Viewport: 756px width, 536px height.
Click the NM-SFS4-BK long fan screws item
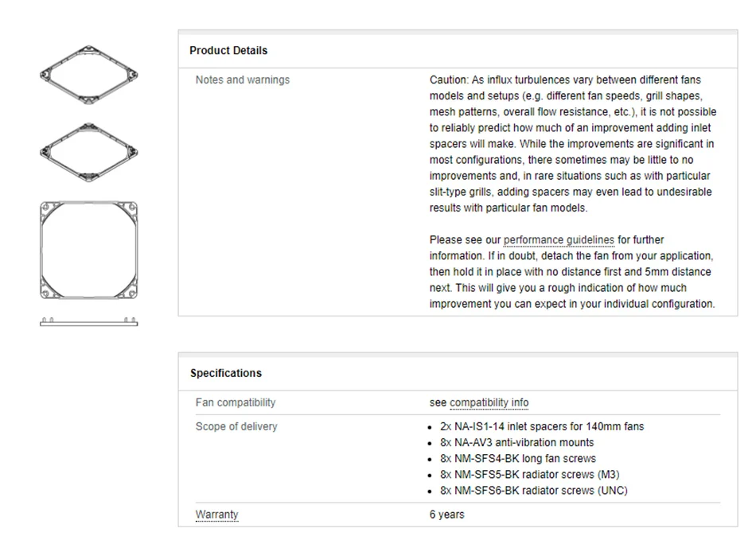click(x=517, y=459)
